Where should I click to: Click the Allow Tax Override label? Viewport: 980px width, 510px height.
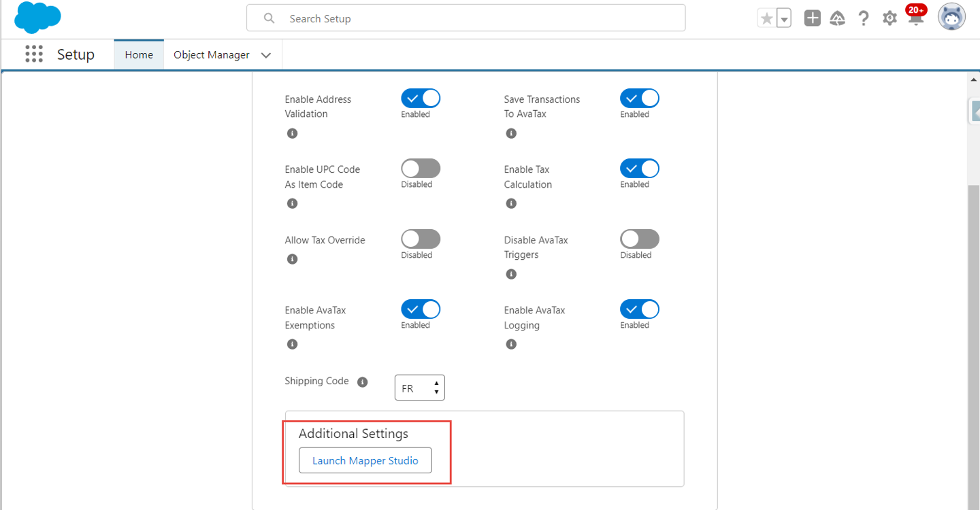click(x=325, y=240)
